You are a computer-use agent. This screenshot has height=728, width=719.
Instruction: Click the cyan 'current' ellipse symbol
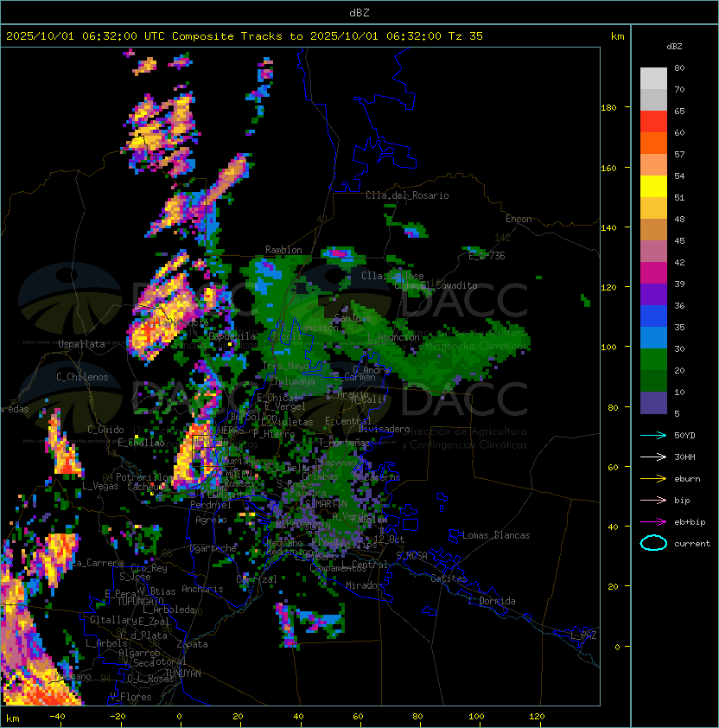pos(653,543)
